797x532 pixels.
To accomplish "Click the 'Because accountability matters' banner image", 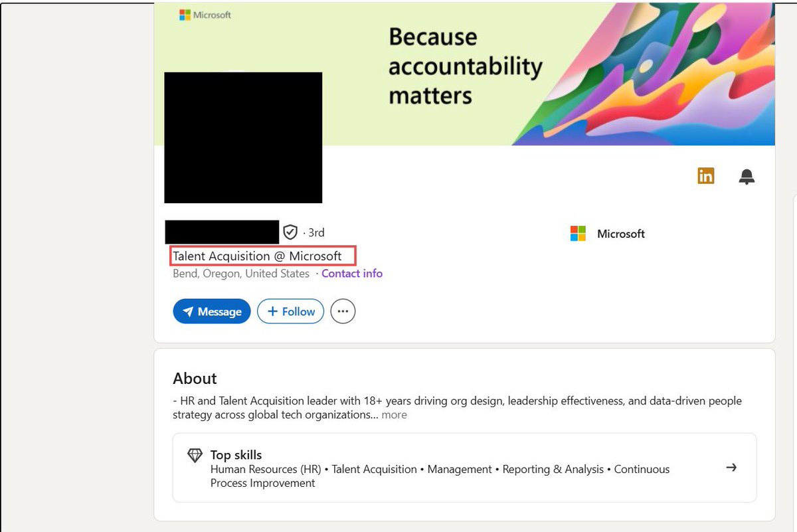I will pyautogui.click(x=465, y=73).
